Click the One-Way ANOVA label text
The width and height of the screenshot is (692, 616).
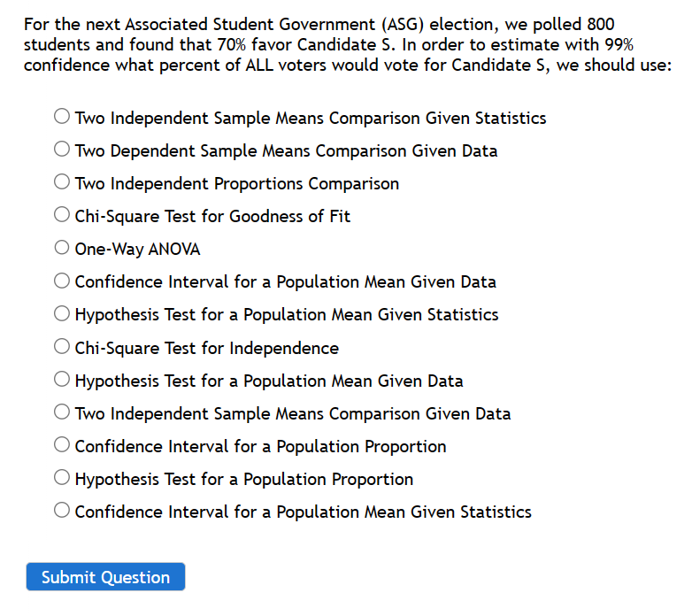pyautogui.click(x=137, y=250)
